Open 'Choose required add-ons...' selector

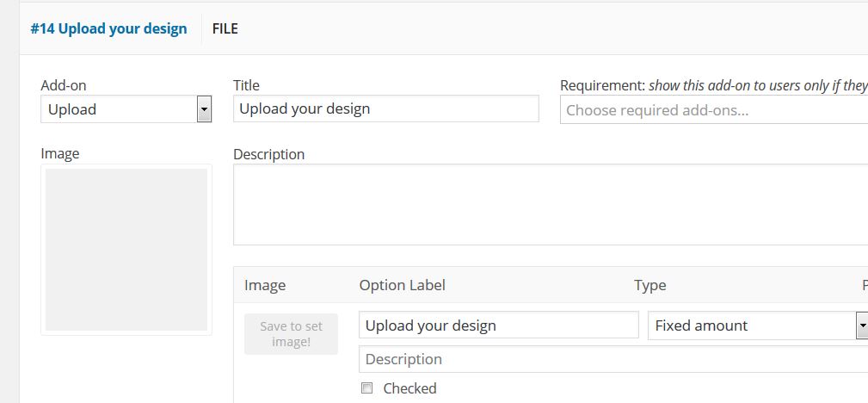712,110
